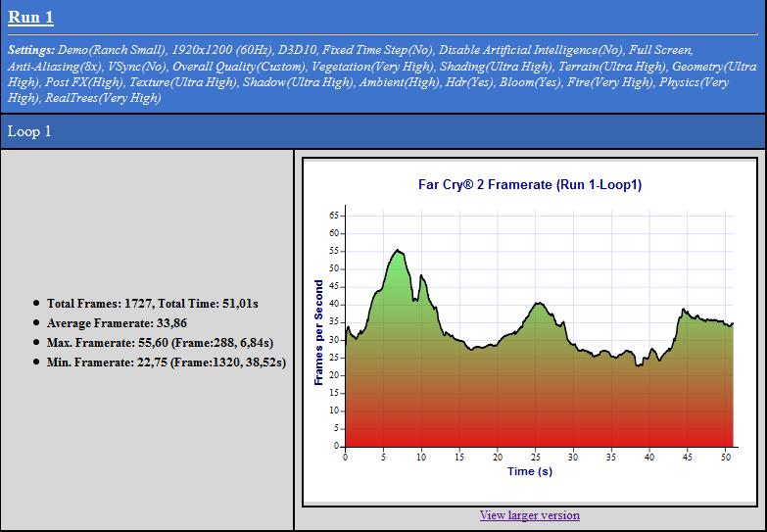Select the 'Average Framerate: 33,86' line

click(x=117, y=323)
